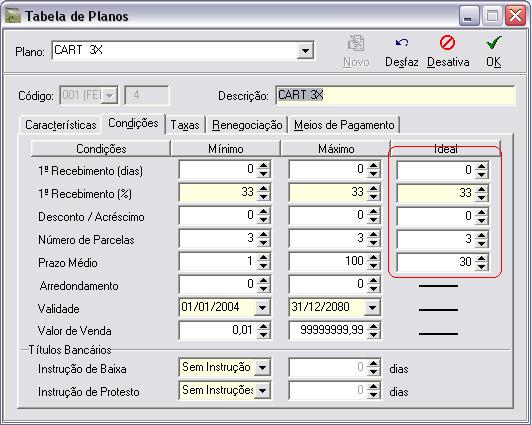Click the Títulos Bancários group label
The height and width of the screenshot is (425, 532).
70,350
